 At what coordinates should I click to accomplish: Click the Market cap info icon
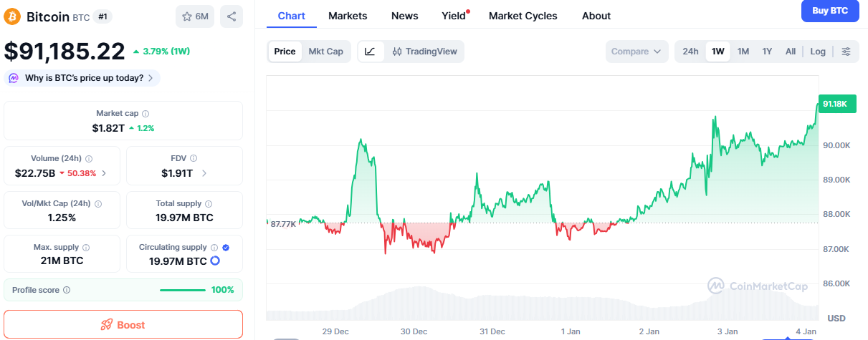point(146,114)
